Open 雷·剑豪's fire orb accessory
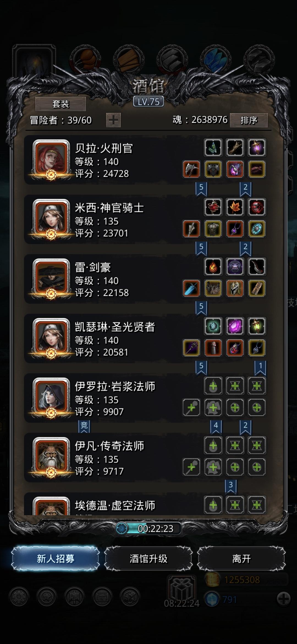297x644 pixels. pyautogui.click(x=213, y=267)
